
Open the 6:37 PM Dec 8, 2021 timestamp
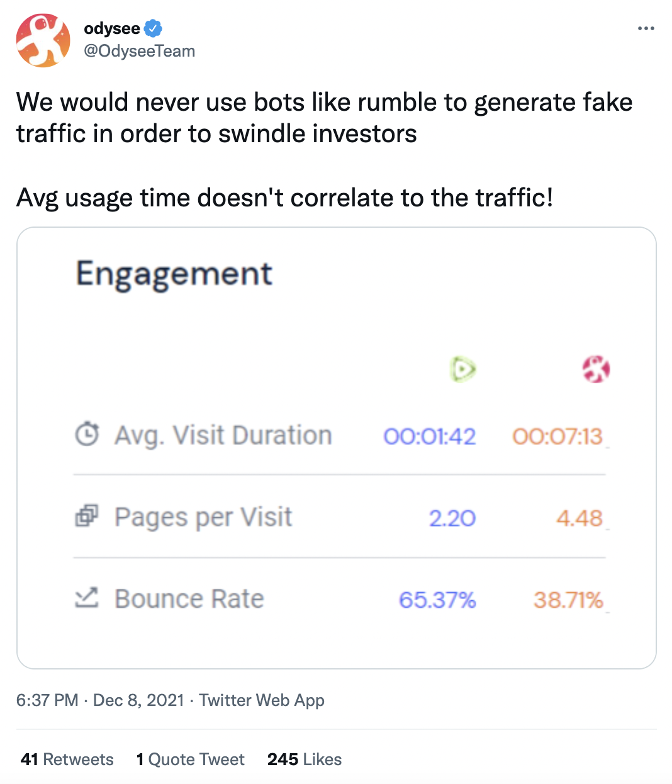[100, 700]
